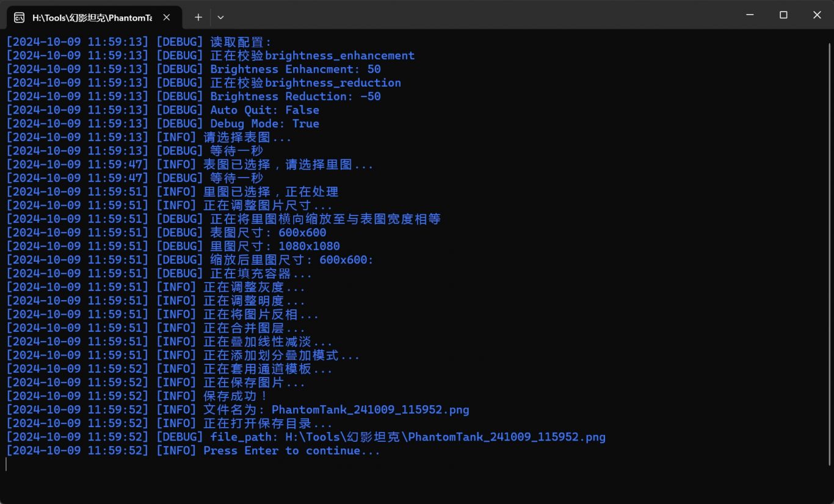The image size is (834, 504).
Task: Maximize the terminal window
Action: point(783,15)
